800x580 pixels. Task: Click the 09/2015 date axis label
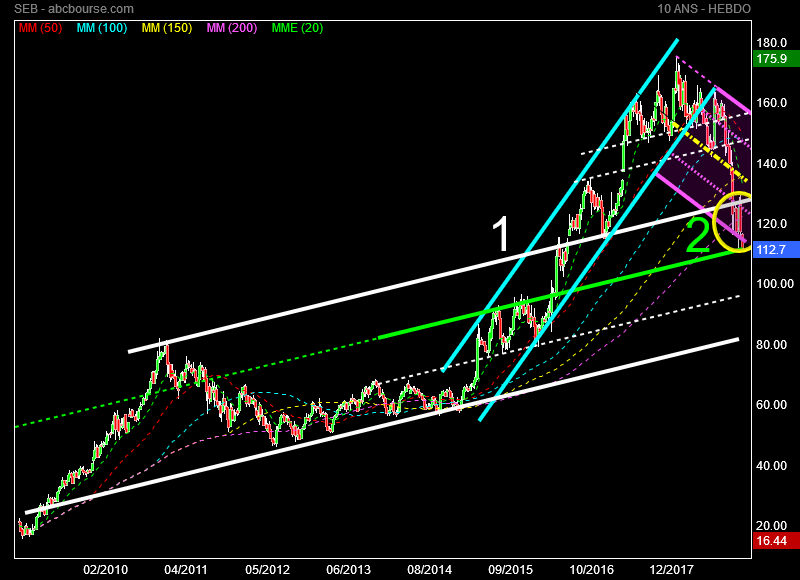510,570
